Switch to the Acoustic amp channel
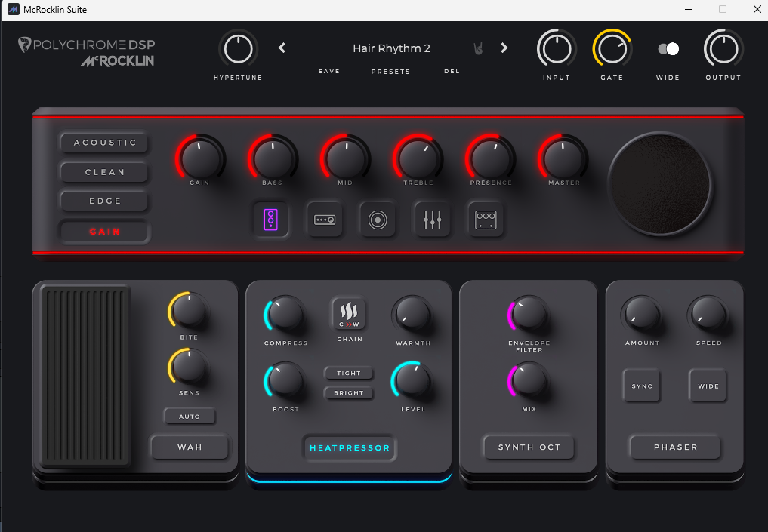 (105, 143)
